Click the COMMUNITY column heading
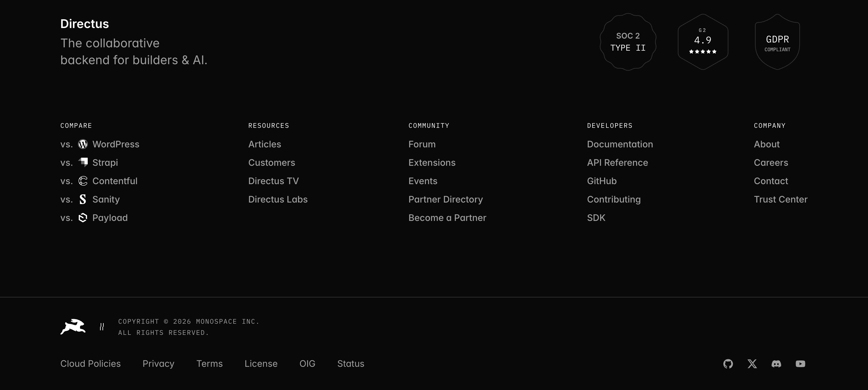 point(429,125)
